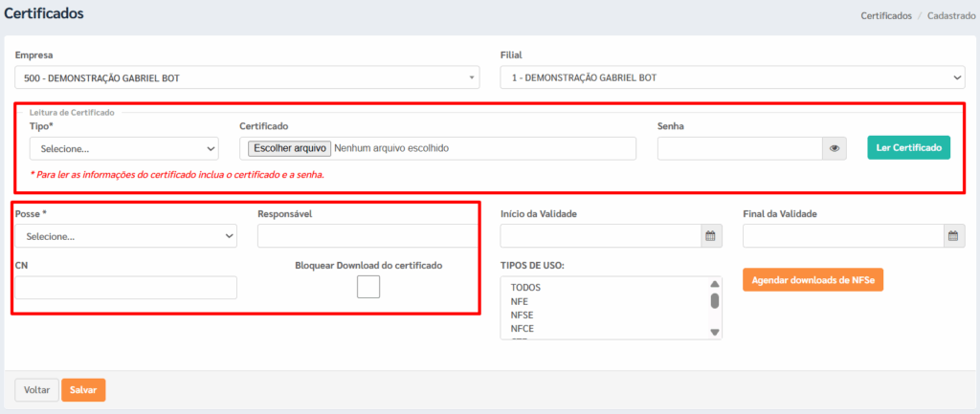Click the down arrow in TIPOS DE USO list
This screenshot has width=980, height=414.
pos(715,332)
